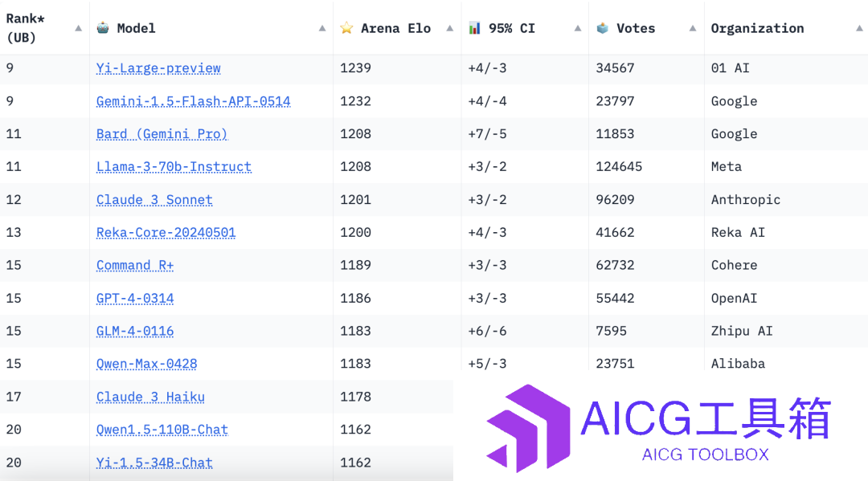Open the Qwen-Max-0428 model link
Viewport: 868px width, 481px height.
click(147, 364)
